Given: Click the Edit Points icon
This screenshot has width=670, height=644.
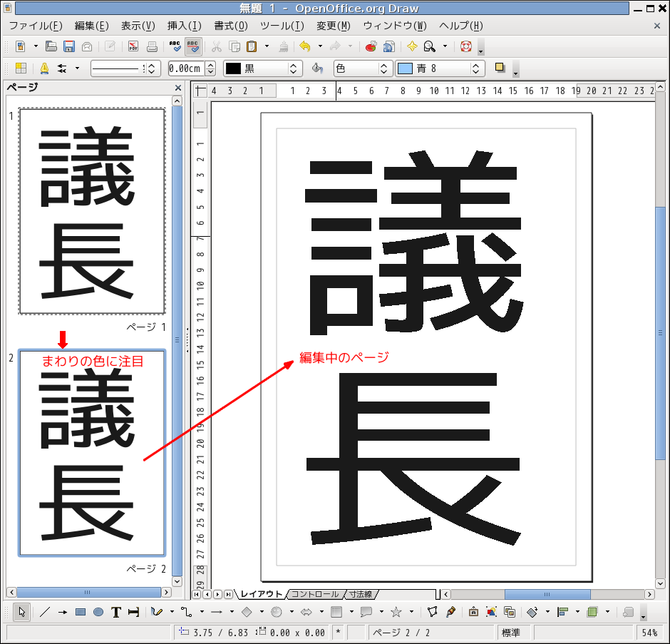Looking at the screenshot, I should pos(433,612).
